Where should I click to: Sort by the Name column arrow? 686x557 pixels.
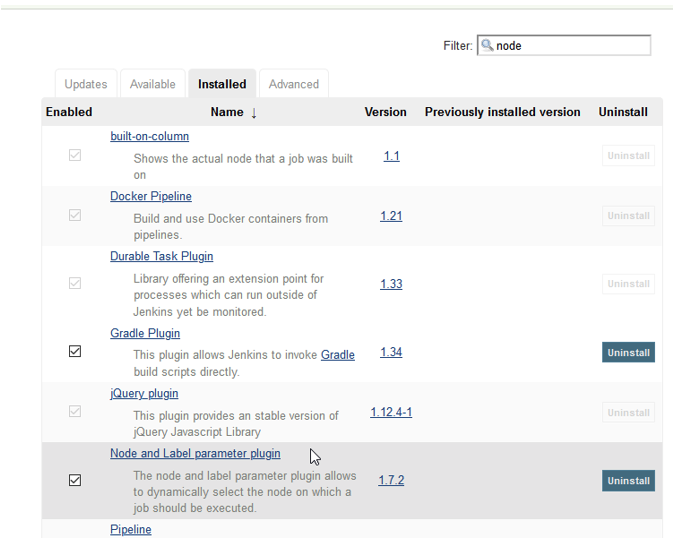click(x=254, y=113)
